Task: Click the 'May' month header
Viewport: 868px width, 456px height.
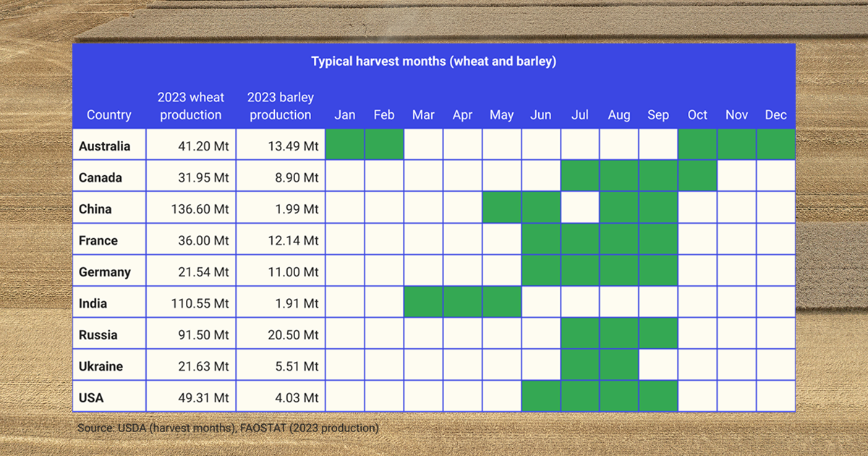Action: pyautogui.click(x=501, y=114)
